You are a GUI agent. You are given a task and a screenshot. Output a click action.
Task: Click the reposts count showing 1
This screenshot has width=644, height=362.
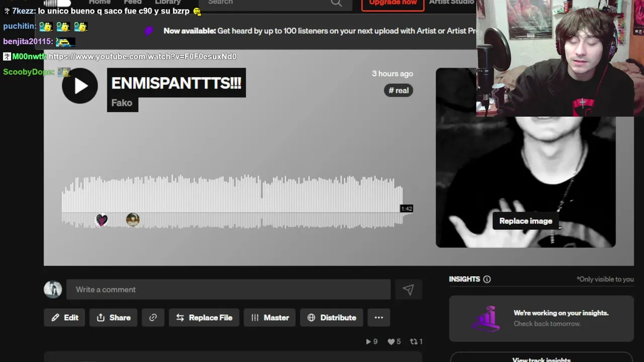click(x=416, y=342)
